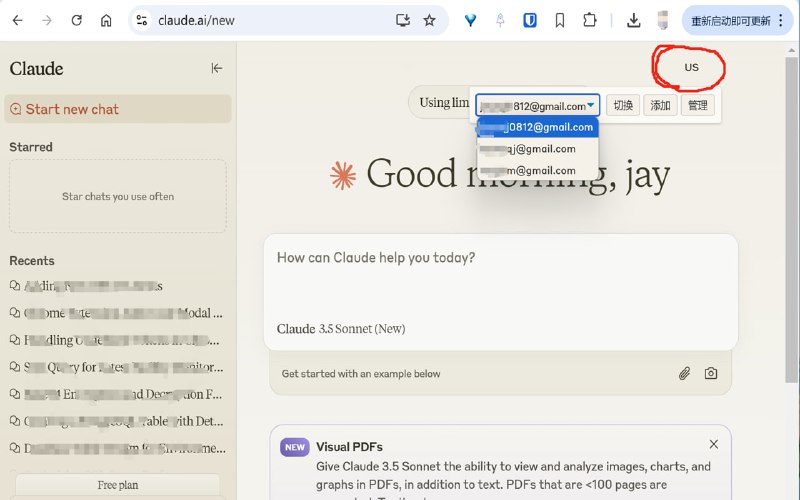Open the browser downloads icon

[x=633, y=20]
